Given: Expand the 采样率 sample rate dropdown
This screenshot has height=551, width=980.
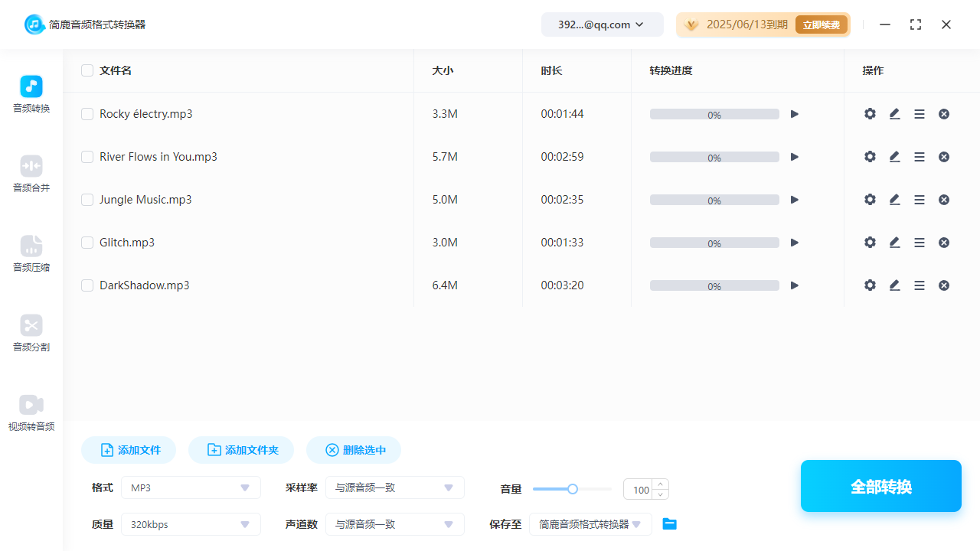Looking at the screenshot, I should 394,487.
